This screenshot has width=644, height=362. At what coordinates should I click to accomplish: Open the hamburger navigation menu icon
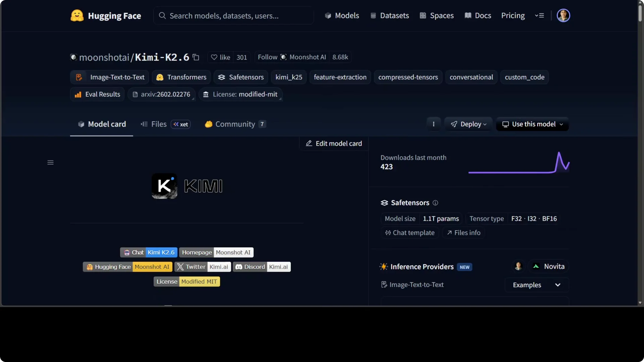point(539,15)
